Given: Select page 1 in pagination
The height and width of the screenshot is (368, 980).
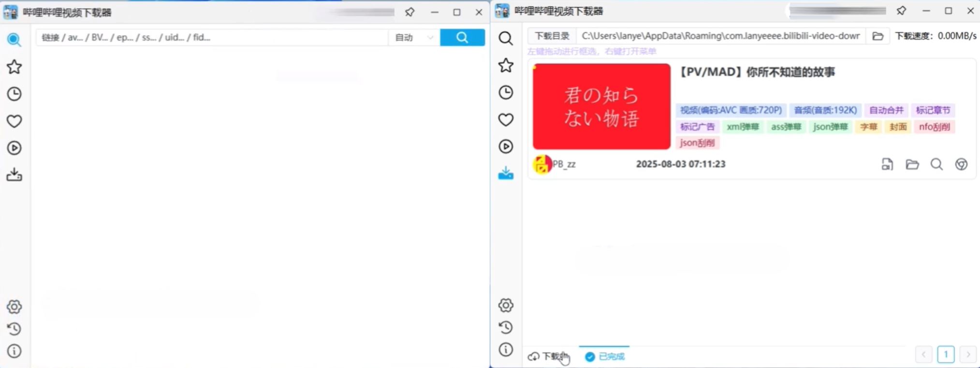Looking at the screenshot, I should point(946,354).
